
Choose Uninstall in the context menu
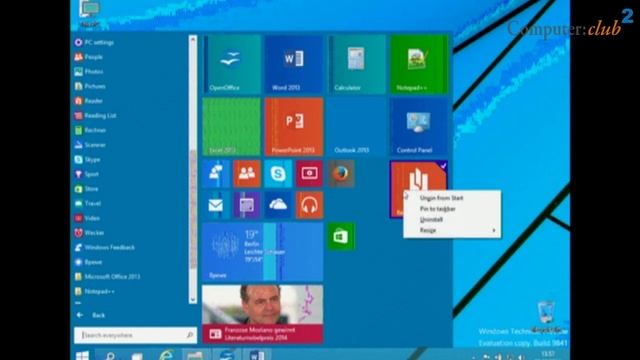point(431,220)
